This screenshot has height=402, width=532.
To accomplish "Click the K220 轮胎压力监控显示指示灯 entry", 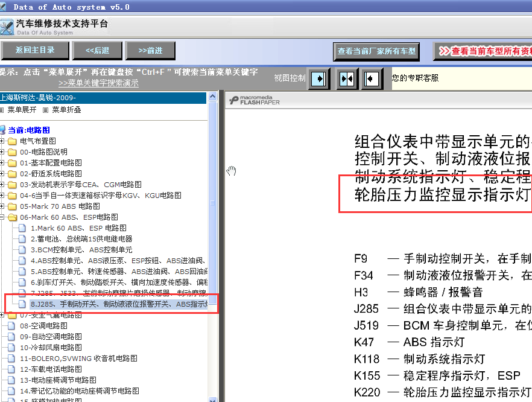I will (443, 392).
